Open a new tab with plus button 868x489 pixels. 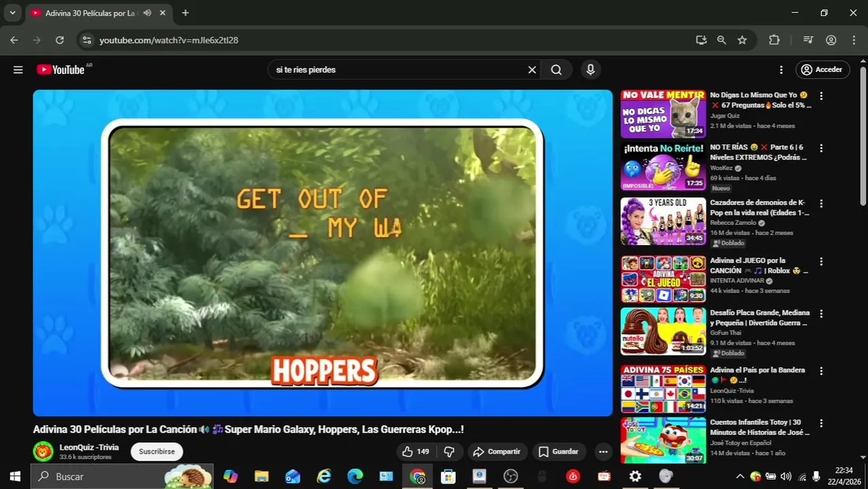point(185,13)
